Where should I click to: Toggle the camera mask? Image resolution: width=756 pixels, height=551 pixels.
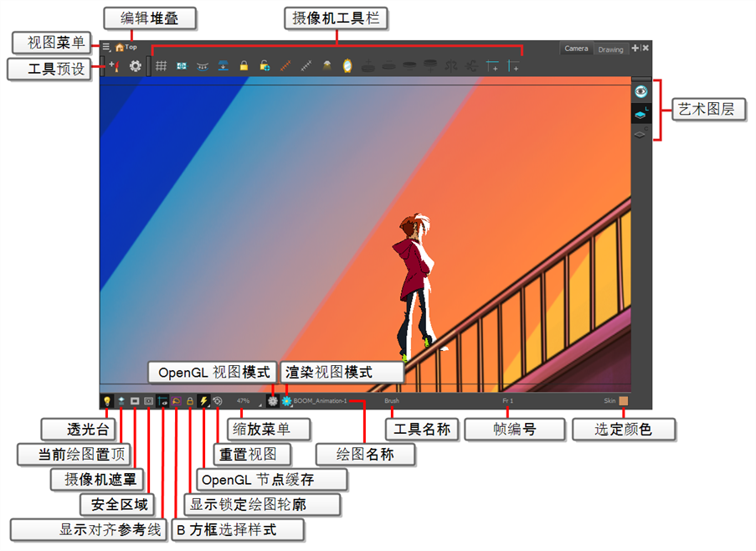pyautogui.click(x=134, y=399)
